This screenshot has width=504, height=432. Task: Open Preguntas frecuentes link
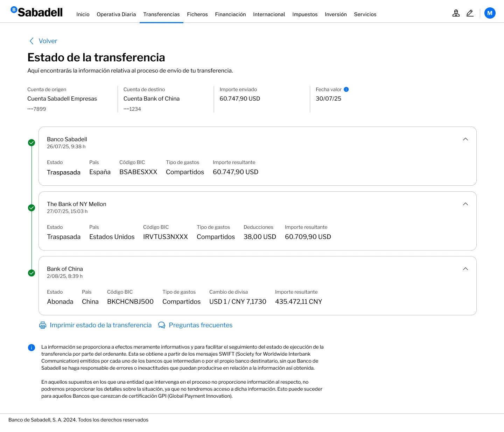coord(201,325)
